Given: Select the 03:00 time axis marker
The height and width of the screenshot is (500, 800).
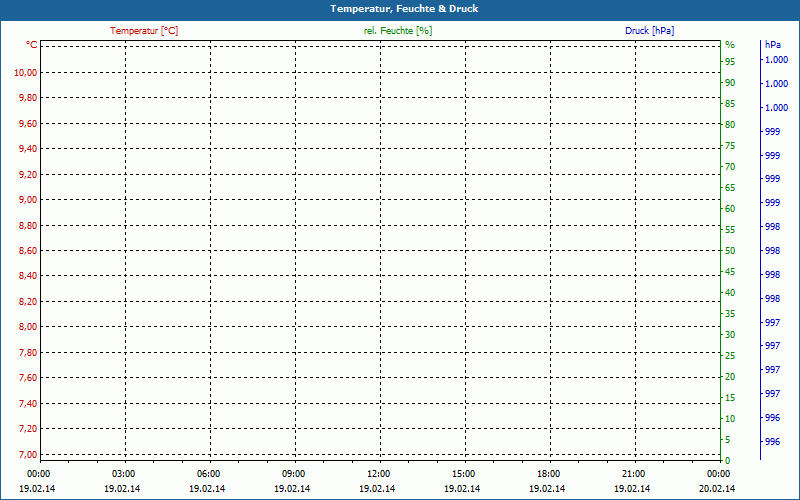Looking at the screenshot, I should coord(123,474).
